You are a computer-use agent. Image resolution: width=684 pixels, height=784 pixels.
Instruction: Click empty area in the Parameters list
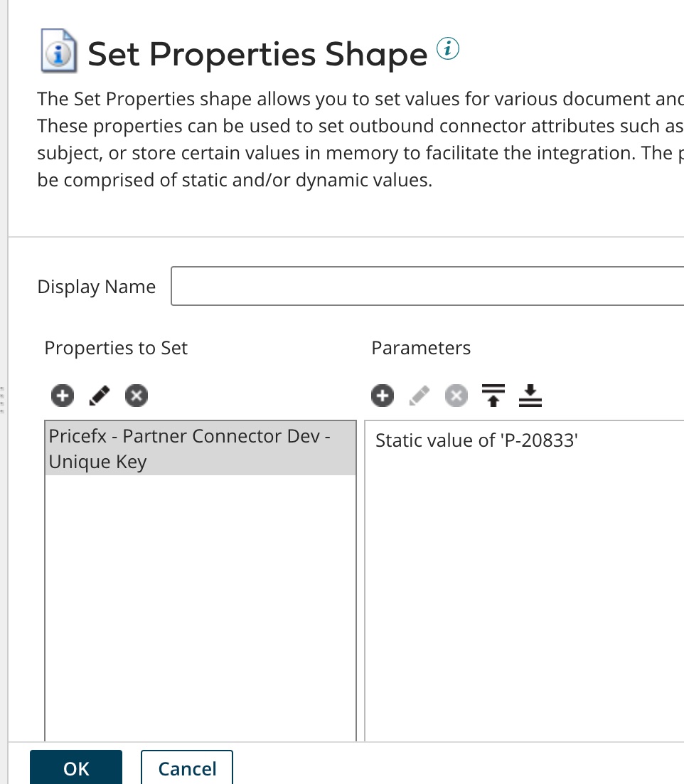(524, 605)
